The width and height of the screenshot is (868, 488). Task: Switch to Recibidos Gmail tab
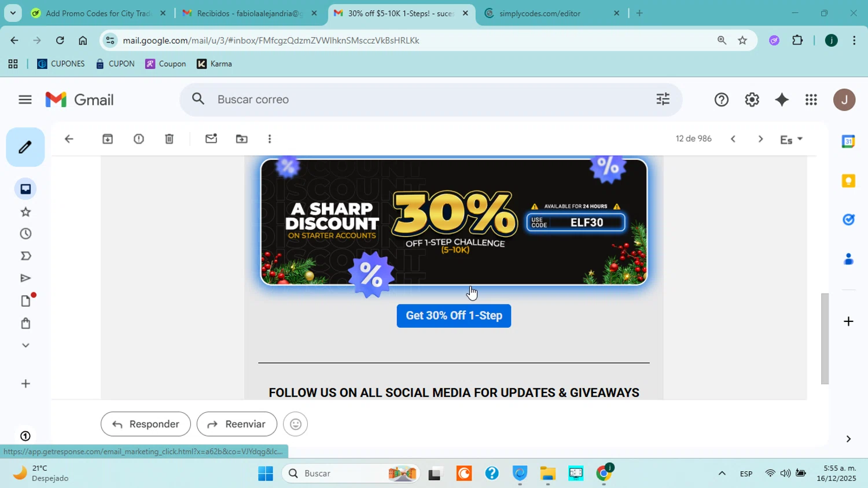249,13
